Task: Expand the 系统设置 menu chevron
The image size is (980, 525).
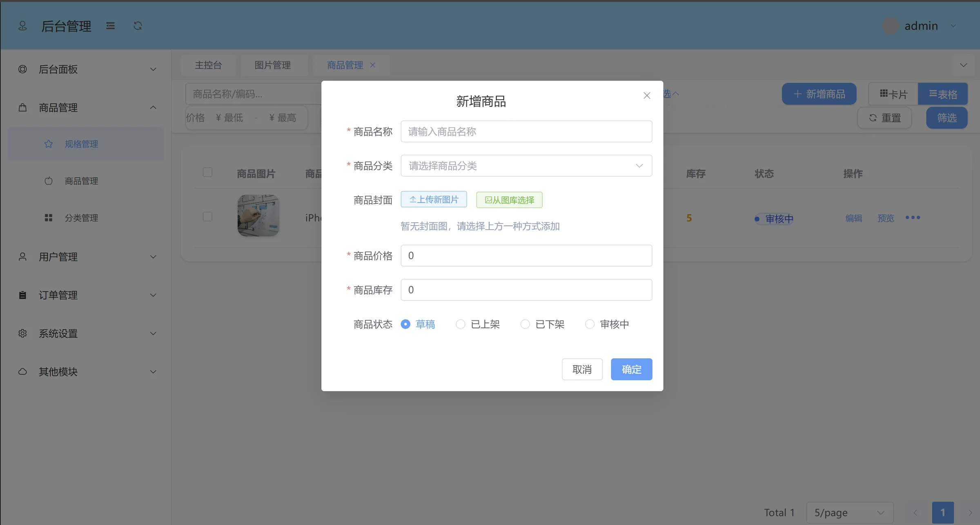Action: pos(153,333)
